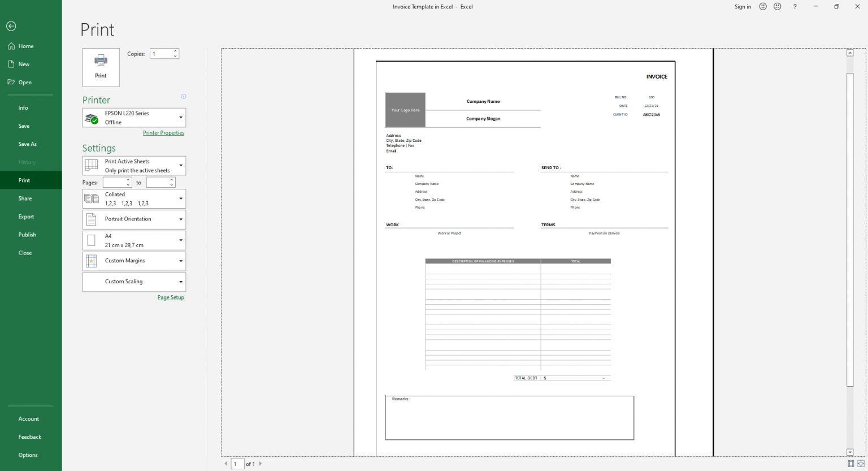Open a workbook via the Home sidebar icon
Viewport: 868px width, 471px height.
[x=11, y=46]
